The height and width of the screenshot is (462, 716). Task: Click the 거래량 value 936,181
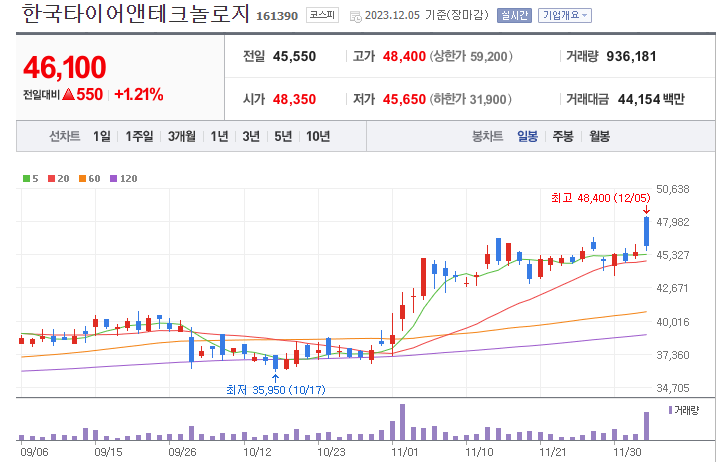click(x=632, y=57)
